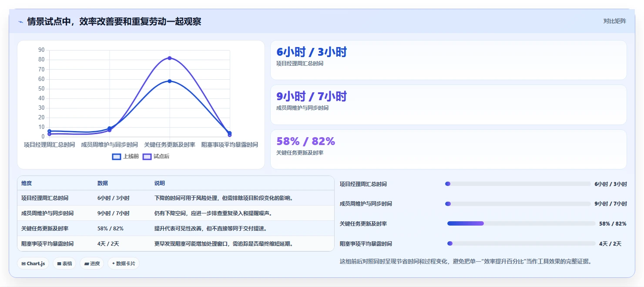
Task: Click the 58% / 82% data card
Action: click(x=449, y=149)
